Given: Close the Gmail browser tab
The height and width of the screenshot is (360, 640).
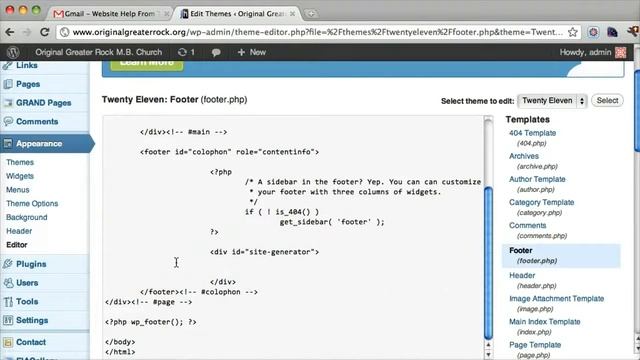Looking at the screenshot, I should click(x=167, y=13).
